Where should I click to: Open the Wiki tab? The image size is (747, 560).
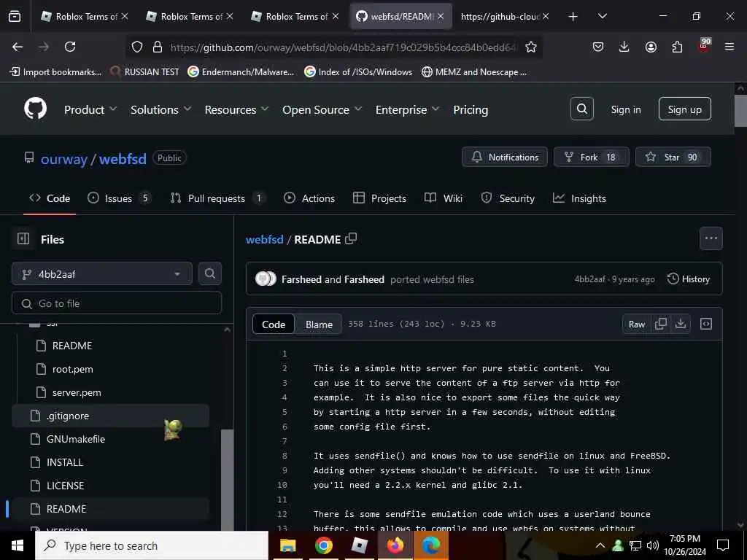point(444,198)
